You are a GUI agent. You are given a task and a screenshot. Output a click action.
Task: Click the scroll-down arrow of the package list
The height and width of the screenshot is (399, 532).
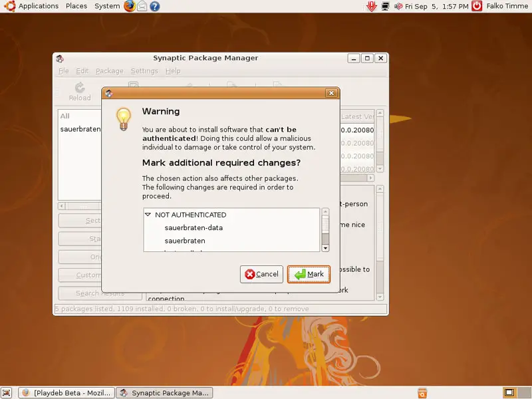(380, 169)
